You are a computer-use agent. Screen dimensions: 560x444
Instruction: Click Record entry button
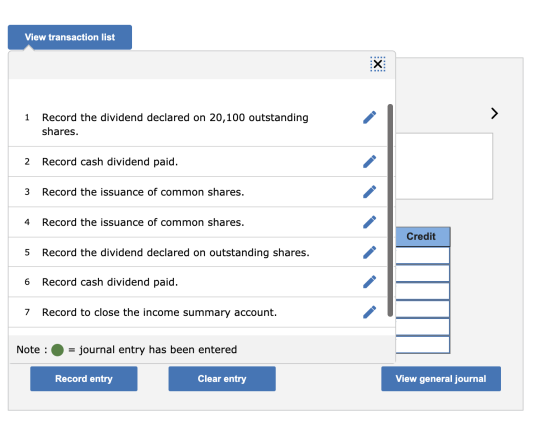click(84, 379)
